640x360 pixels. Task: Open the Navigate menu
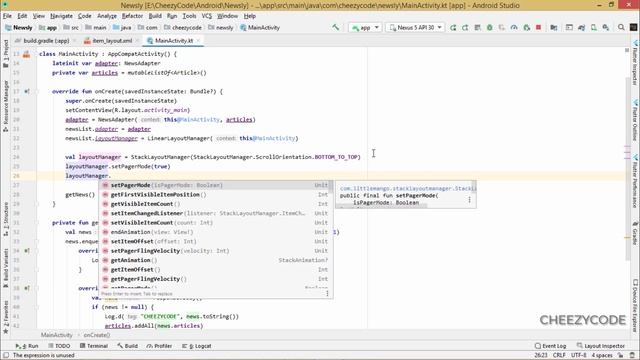point(61,16)
